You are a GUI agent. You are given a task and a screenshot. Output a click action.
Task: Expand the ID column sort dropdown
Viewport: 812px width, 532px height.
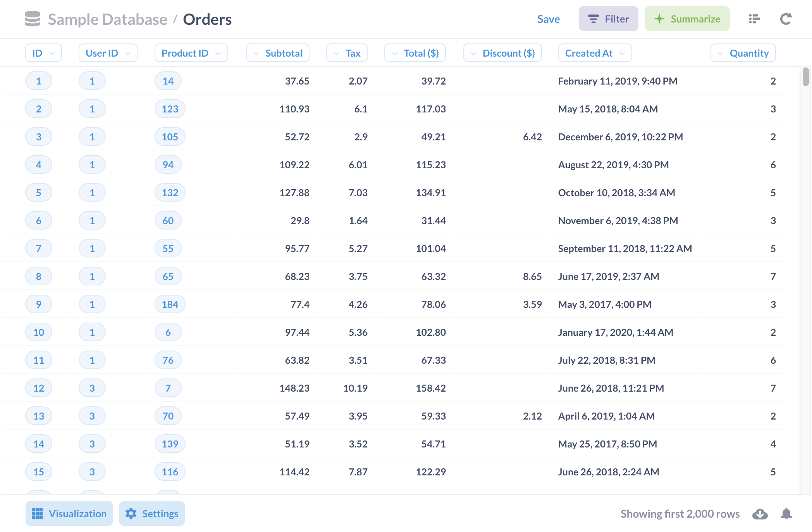pos(52,53)
